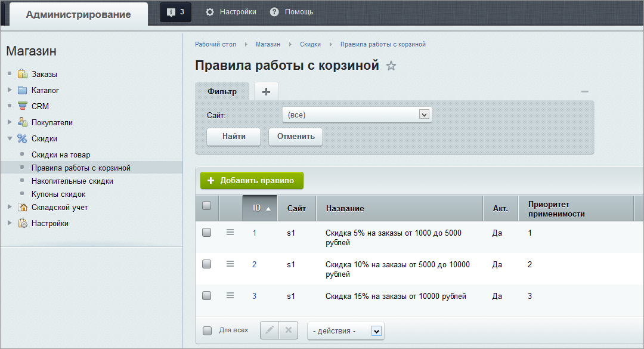Click the Правила работы с корзиной breadcrumb

383,44
